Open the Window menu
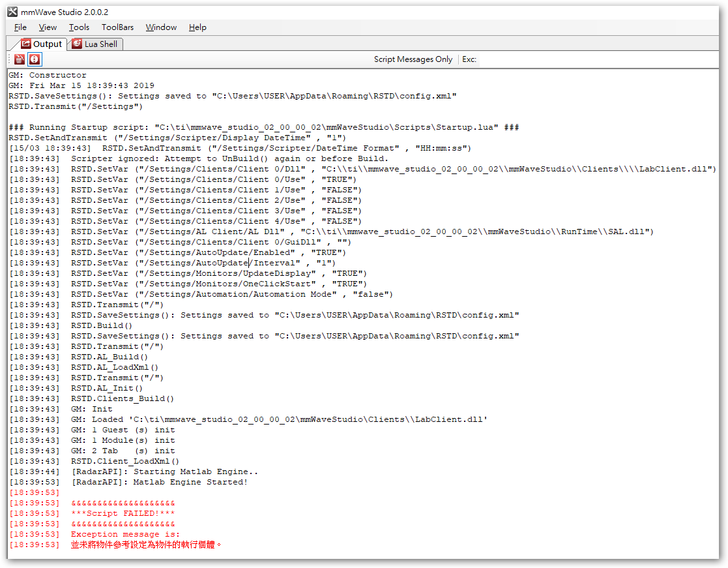728x568 pixels. [161, 27]
